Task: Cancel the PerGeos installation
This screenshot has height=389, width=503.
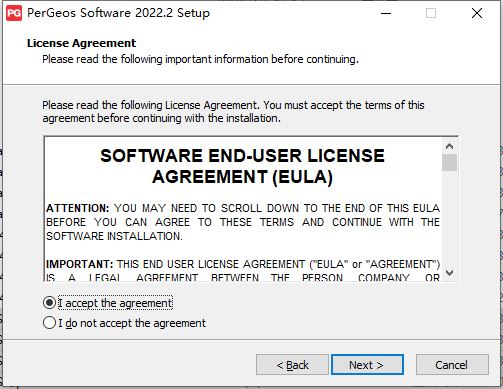Action: click(x=452, y=365)
